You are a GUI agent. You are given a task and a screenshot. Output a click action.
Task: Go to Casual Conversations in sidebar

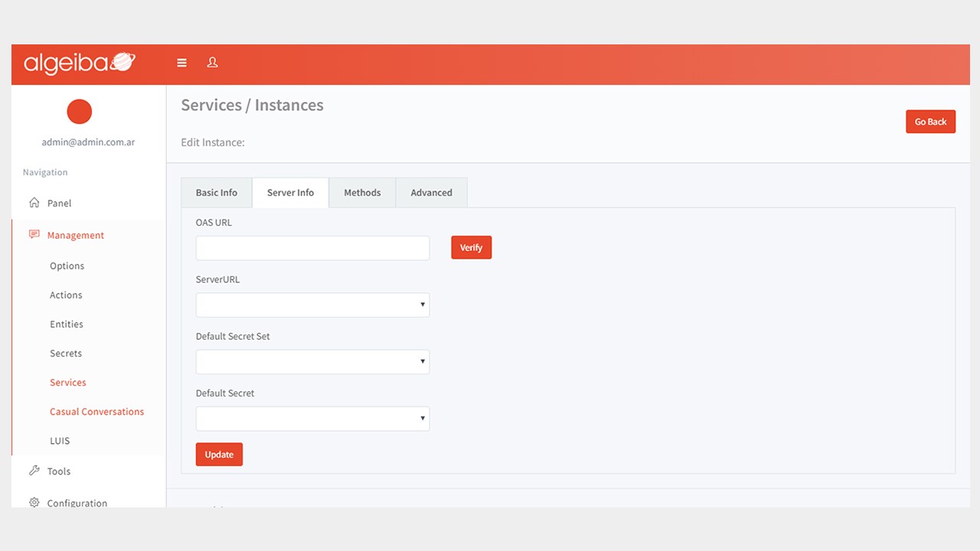pyautogui.click(x=97, y=412)
